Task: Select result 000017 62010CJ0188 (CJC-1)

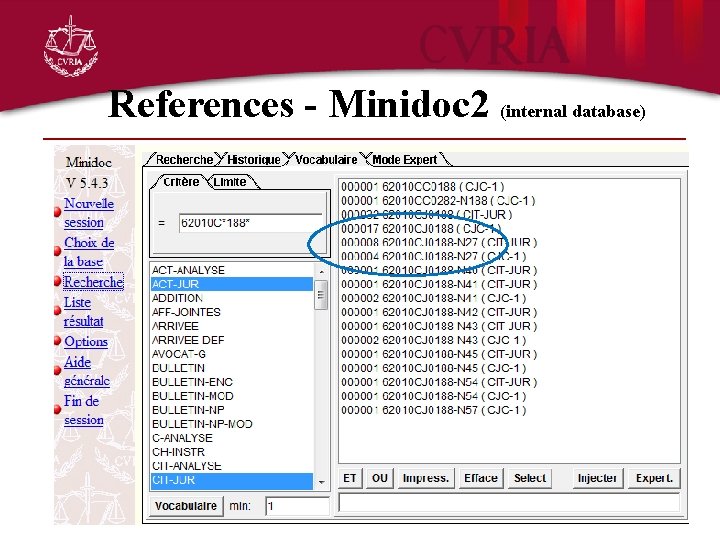Action: tap(421, 229)
